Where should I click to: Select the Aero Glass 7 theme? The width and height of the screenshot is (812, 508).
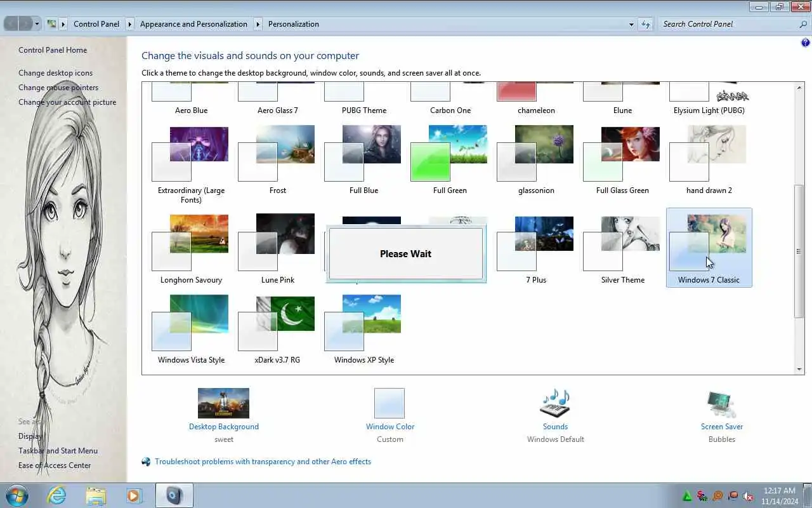click(x=277, y=99)
